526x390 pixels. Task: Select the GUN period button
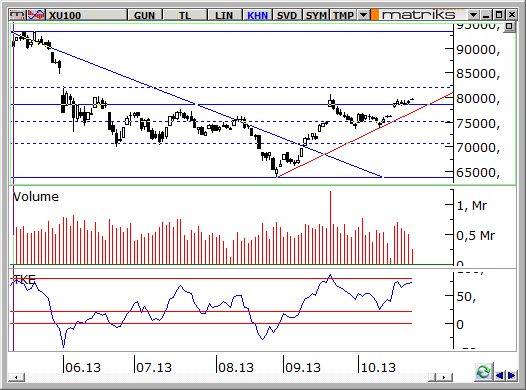tap(145, 15)
